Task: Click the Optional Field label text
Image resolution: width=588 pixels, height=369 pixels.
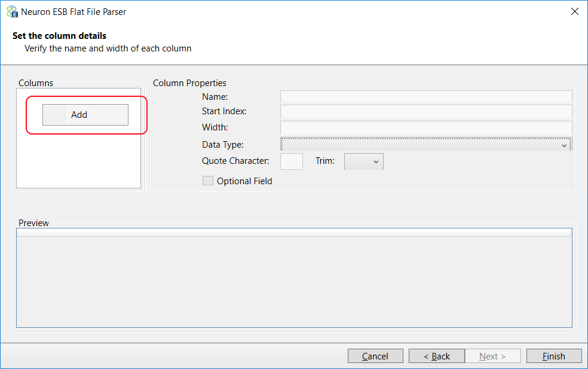Action: 244,181
